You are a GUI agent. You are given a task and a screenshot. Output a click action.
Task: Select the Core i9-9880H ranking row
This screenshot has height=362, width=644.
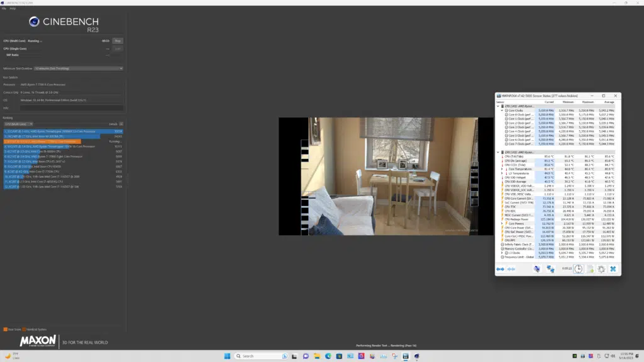[64, 151]
